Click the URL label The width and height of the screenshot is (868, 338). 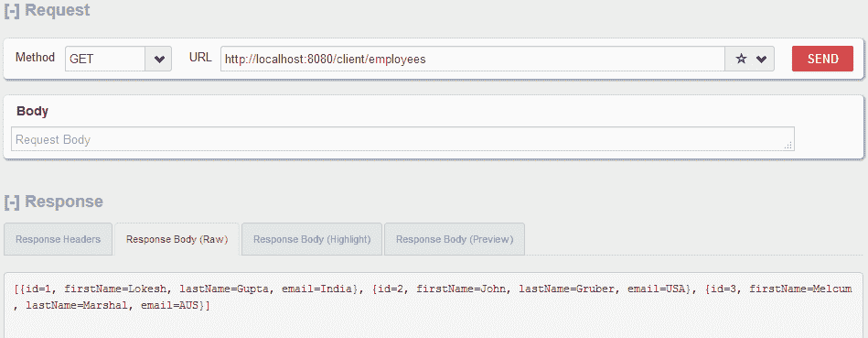[200, 57]
